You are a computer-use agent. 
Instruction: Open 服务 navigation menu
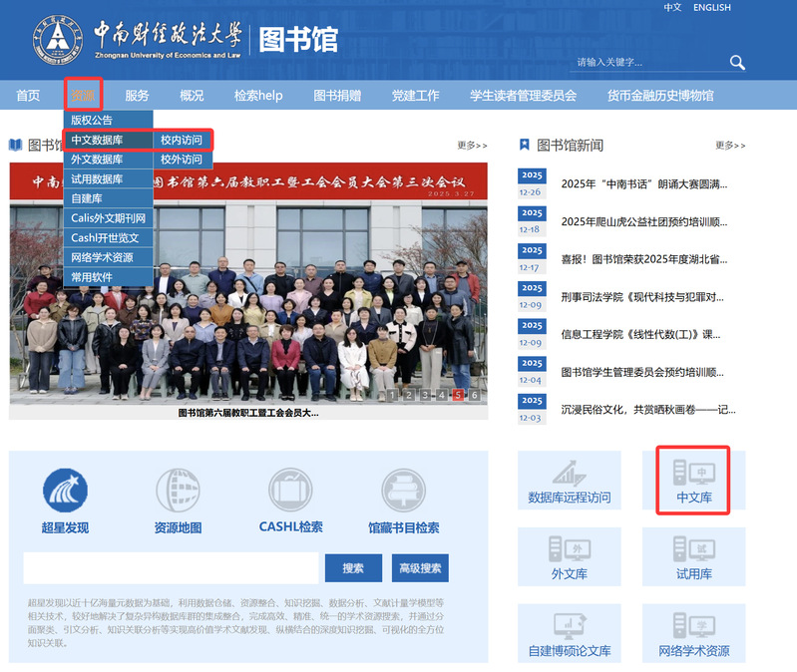[x=137, y=96]
